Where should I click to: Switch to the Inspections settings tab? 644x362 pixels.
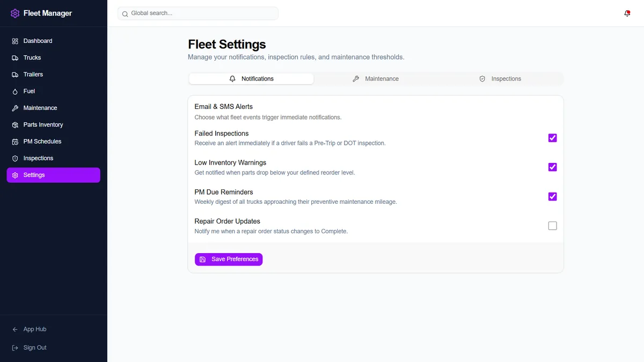(x=500, y=79)
